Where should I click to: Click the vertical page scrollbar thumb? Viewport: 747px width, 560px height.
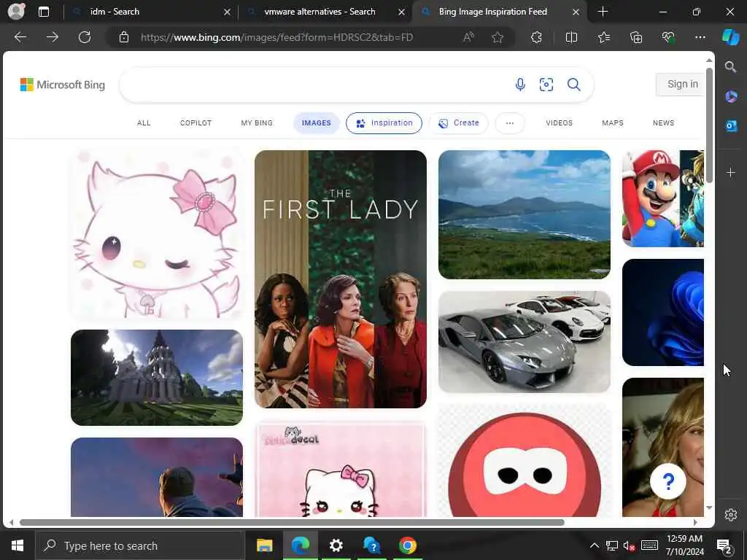[x=709, y=125]
